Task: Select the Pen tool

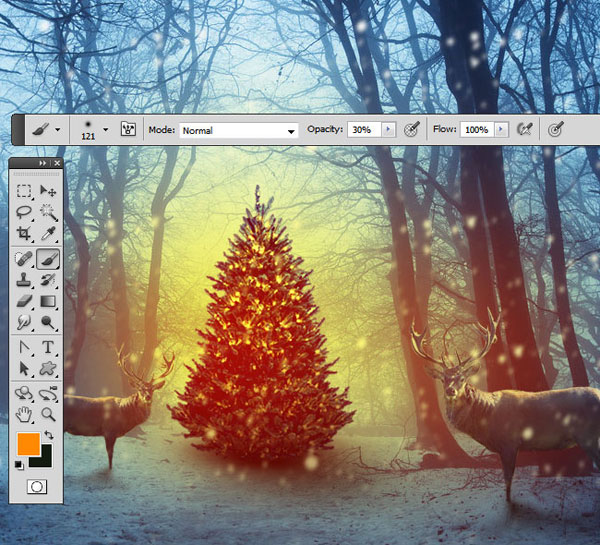Action: tap(24, 347)
